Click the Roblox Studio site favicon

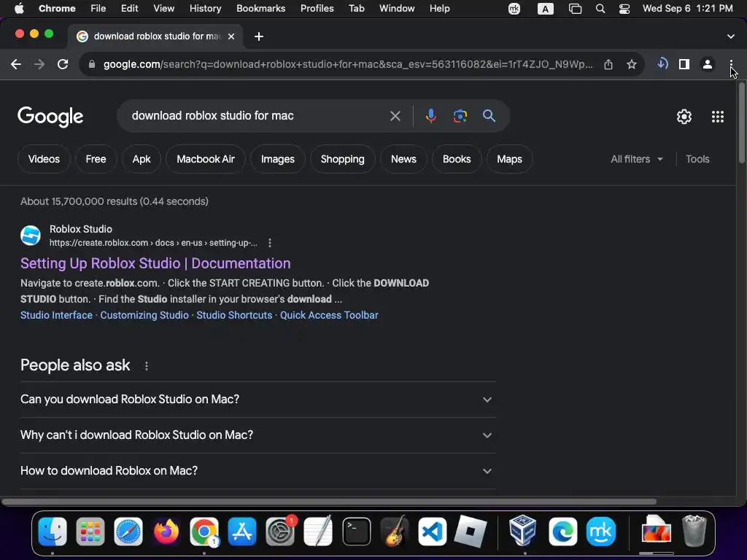pyautogui.click(x=31, y=236)
